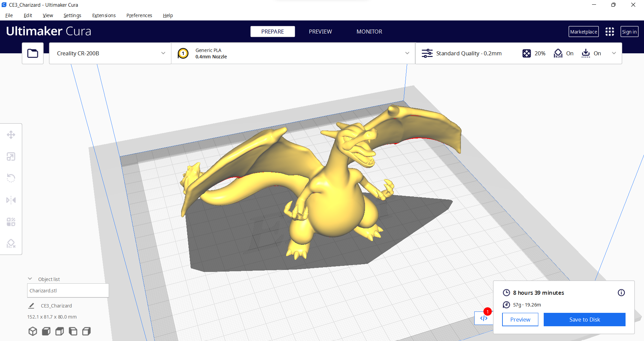Select the Scale tool in sidebar

(11, 157)
